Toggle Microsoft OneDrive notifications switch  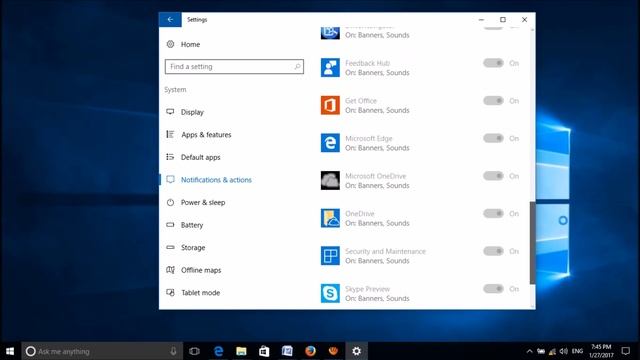[x=493, y=176]
